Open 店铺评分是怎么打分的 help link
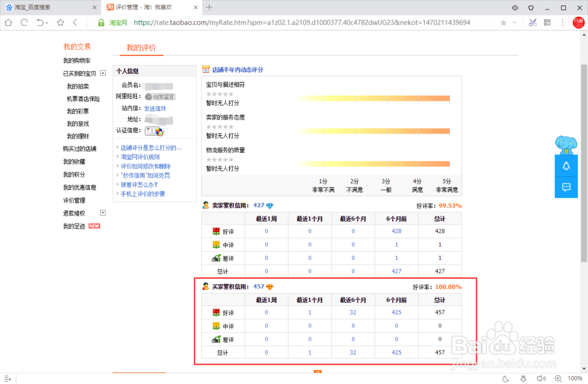Screen dimensions: 588x384 tap(151, 148)
